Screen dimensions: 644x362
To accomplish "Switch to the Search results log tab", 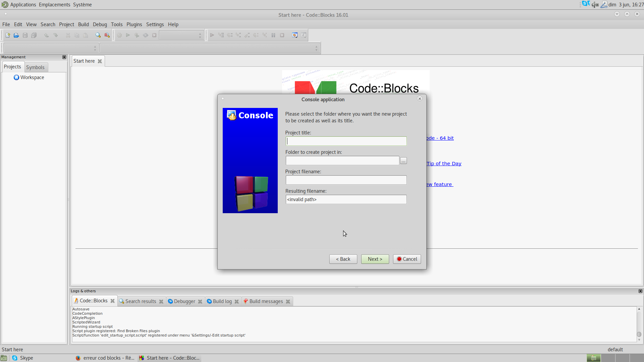I will (141, 301).
